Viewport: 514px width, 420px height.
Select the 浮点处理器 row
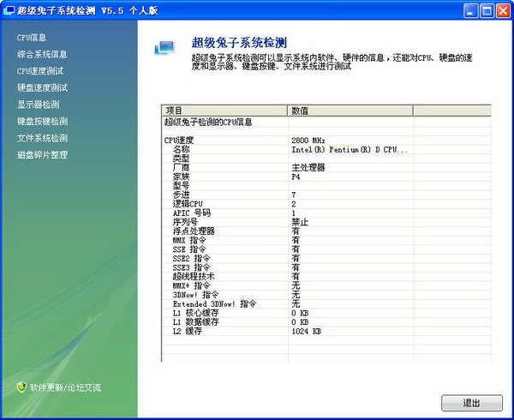point(326,231)
